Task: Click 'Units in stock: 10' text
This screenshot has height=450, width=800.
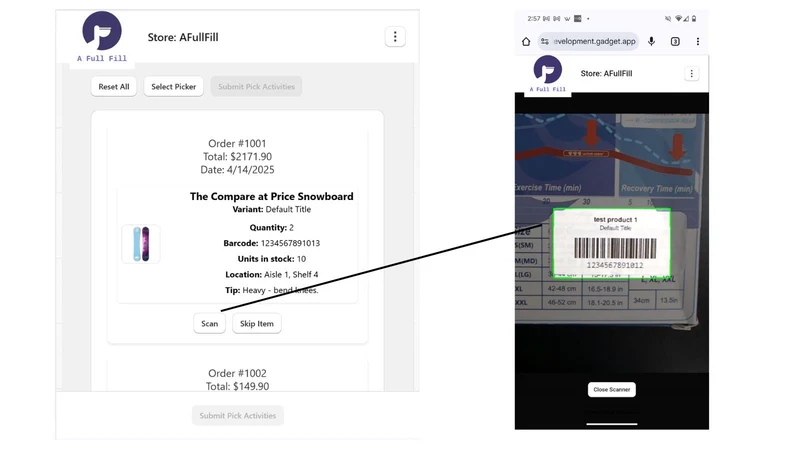Action: tap(271, 259)
